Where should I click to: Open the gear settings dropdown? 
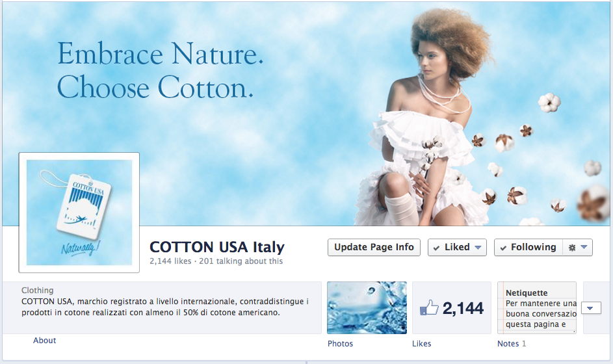(578, 248)
